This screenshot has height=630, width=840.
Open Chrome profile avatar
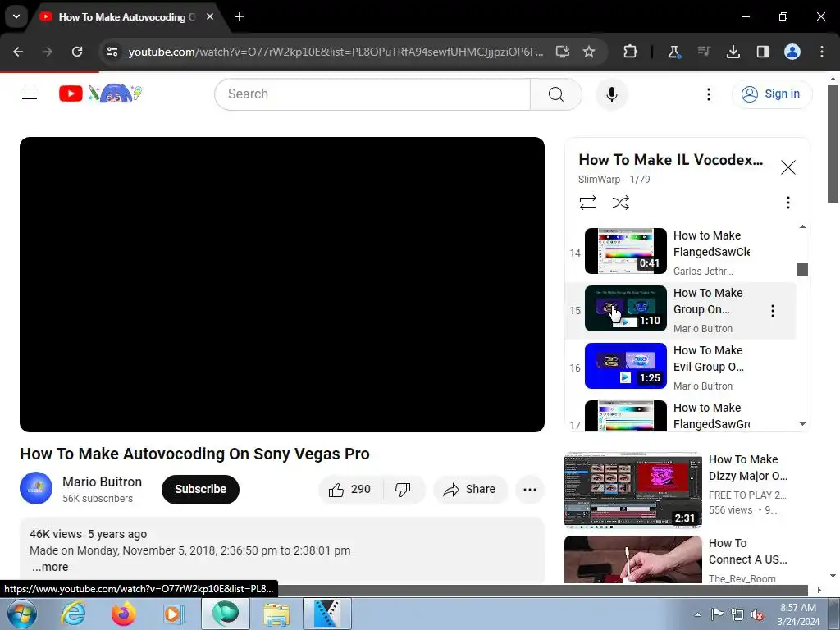click(x=792, y=52)
